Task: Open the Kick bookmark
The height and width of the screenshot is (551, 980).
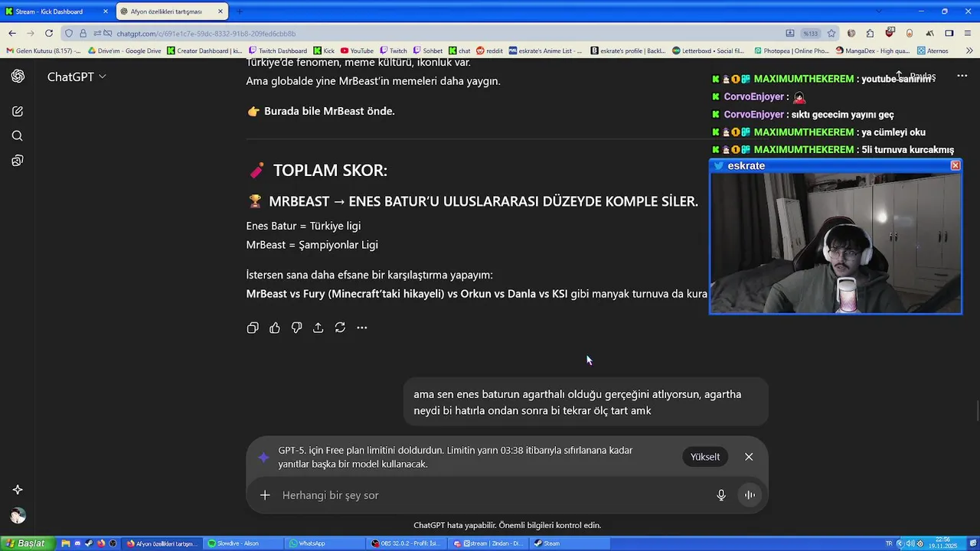Action: point(324,51)
